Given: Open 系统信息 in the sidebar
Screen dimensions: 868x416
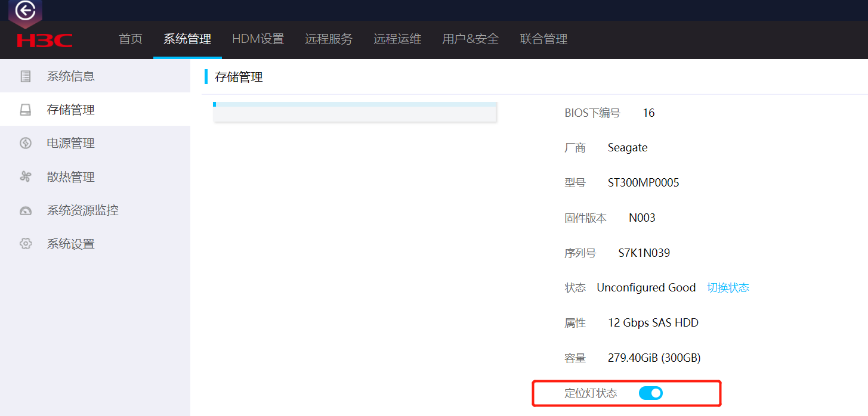Looking at the screenshot, I should click(95, 76).
